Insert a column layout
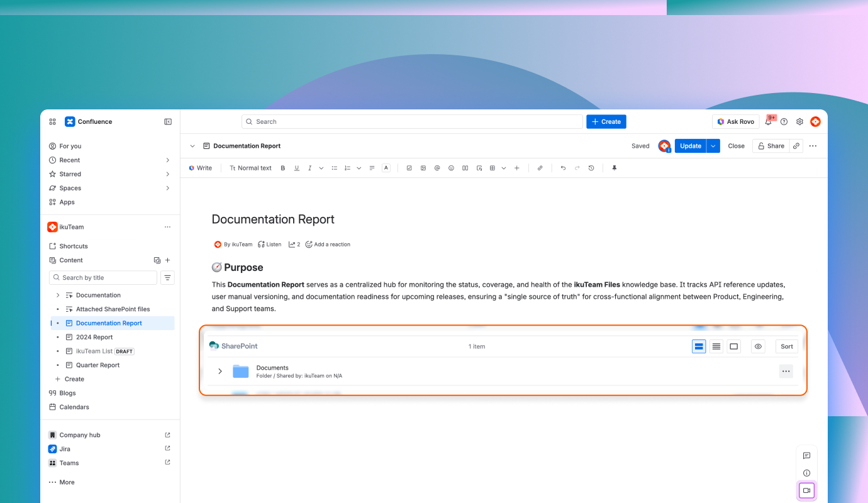The width and height of the screenshot is (868, 503). pos(465,168)
